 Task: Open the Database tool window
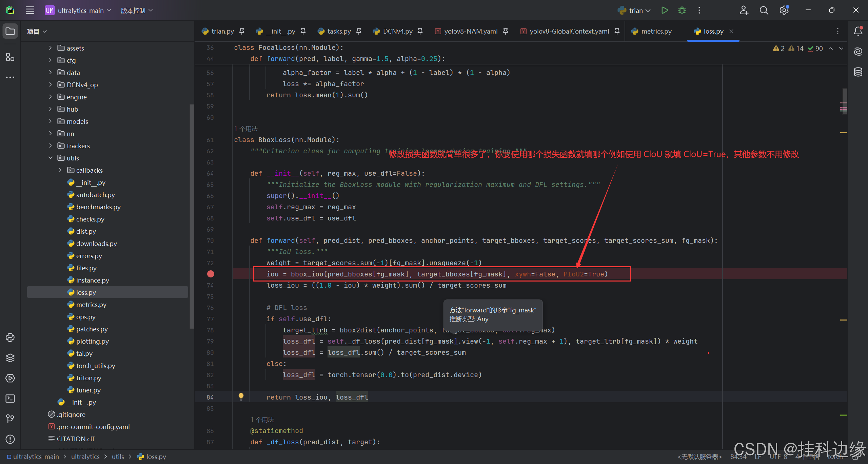coord(858,72)
